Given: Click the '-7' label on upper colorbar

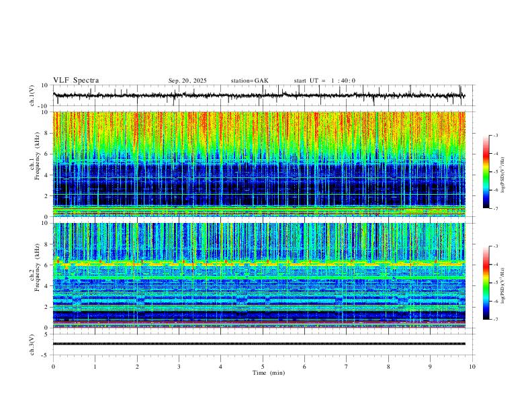Looking at the screenshot, I should click(496, 209).
